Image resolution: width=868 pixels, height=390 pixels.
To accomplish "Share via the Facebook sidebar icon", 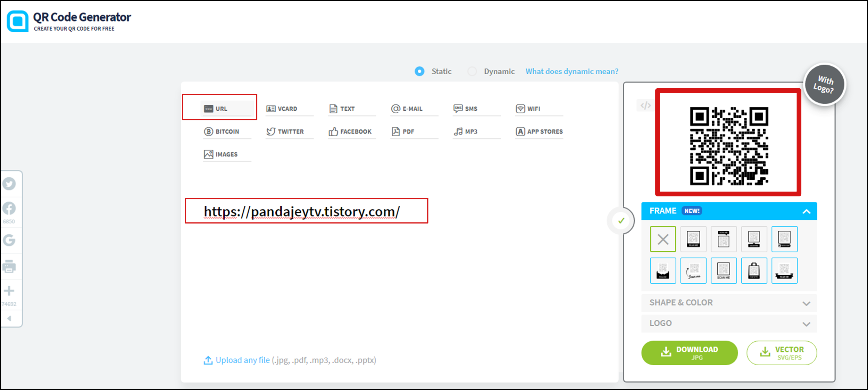I will click(9, 208).
